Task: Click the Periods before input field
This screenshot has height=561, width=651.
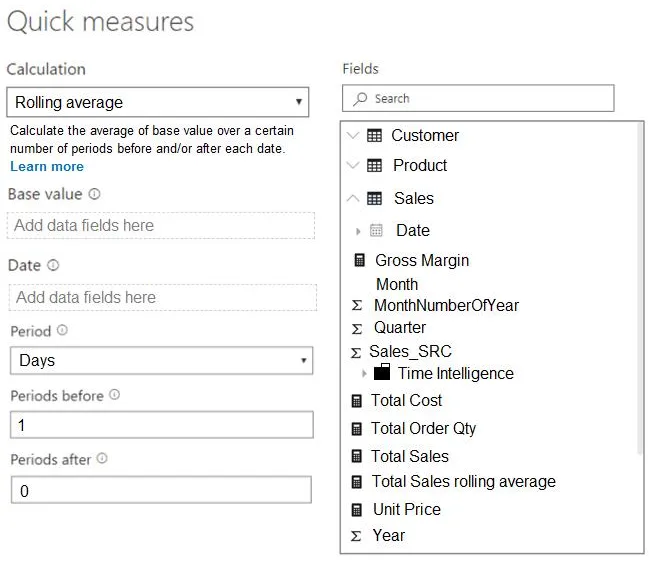Action: click(161, 425)
